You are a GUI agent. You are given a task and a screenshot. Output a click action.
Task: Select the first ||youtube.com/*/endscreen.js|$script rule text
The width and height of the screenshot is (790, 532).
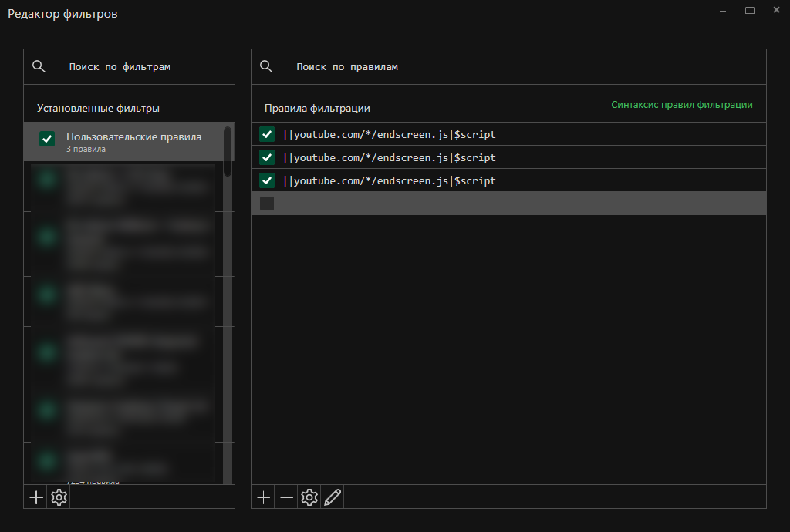coord(389,134)
